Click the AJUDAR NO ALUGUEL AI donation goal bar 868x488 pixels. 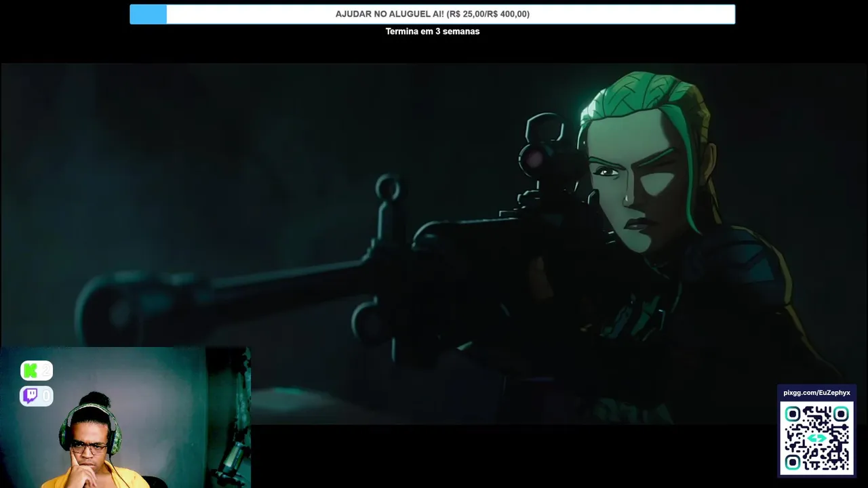coord(433,14)
